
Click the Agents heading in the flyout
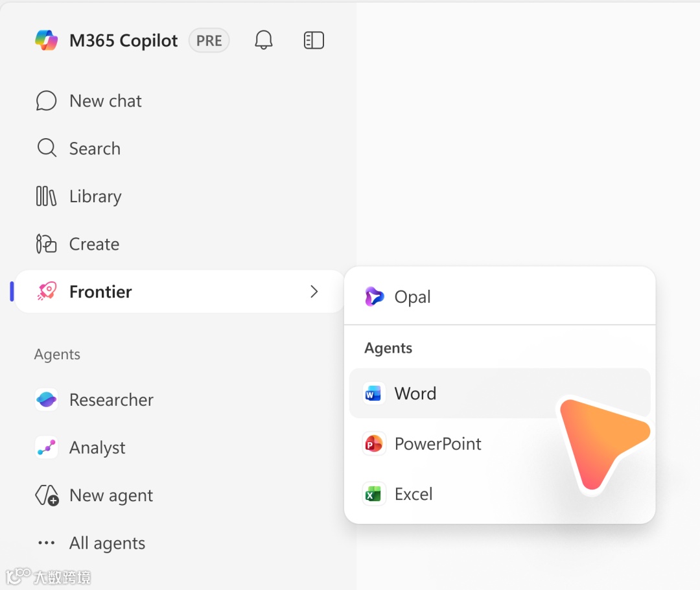[388, 348]
